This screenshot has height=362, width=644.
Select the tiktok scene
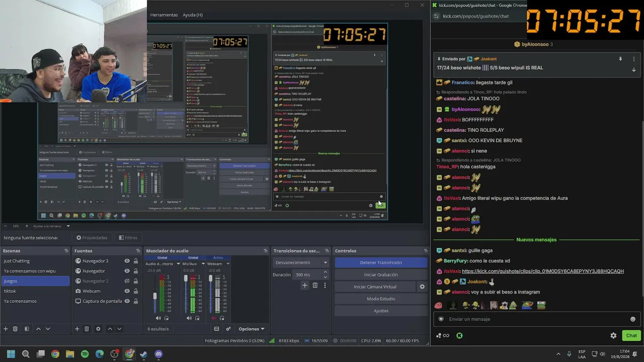pos(35,291)
